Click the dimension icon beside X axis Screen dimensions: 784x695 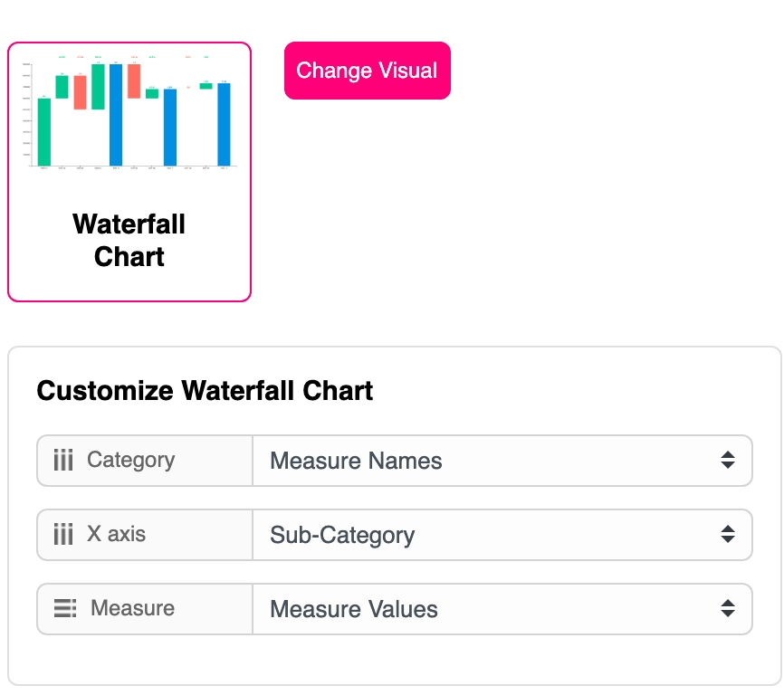click(x=63, y=535)
